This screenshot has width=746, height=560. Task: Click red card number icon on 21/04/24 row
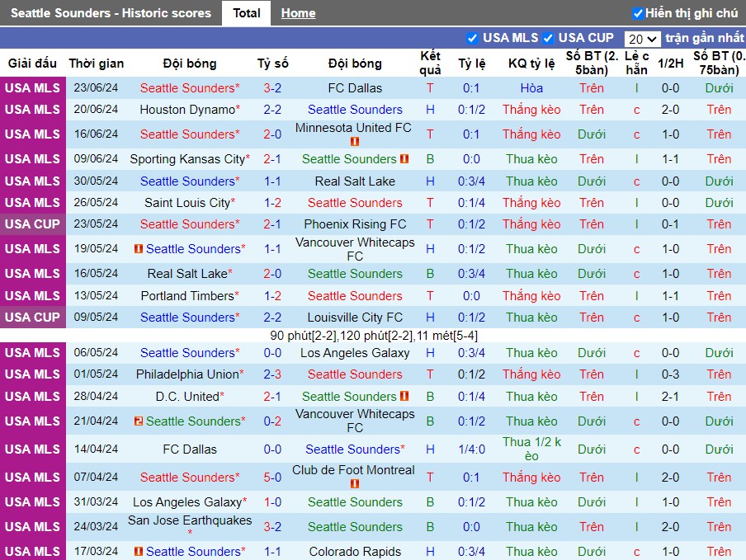[139, 421]
